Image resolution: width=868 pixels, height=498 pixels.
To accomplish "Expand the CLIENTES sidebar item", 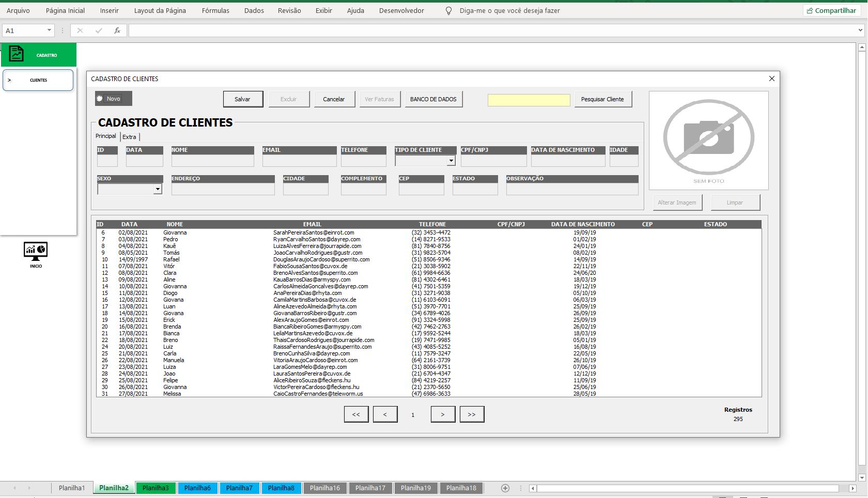I will tap(38, 80).
